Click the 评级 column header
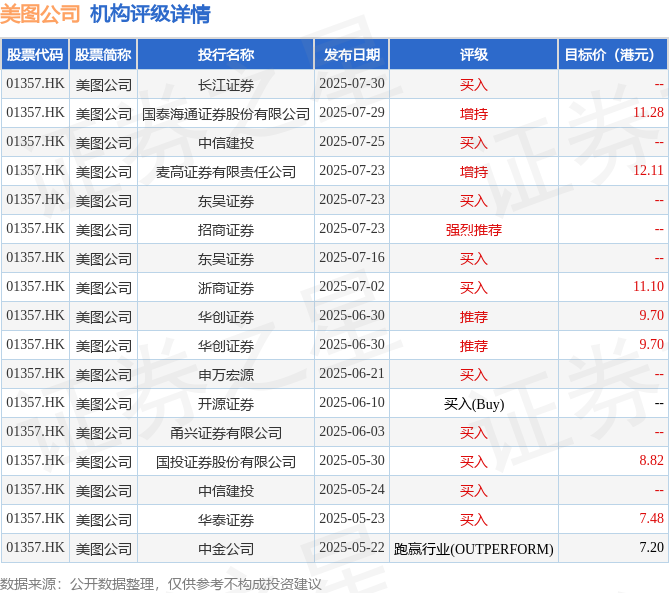669x593 pixels. 474,55
